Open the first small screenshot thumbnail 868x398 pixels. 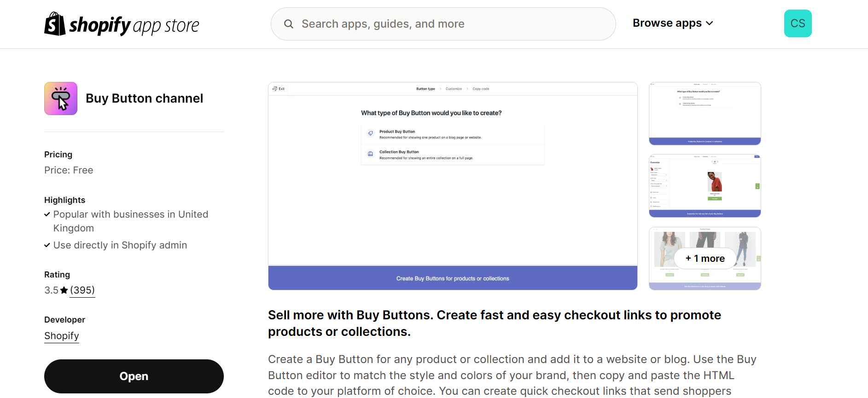coord(705,114)
